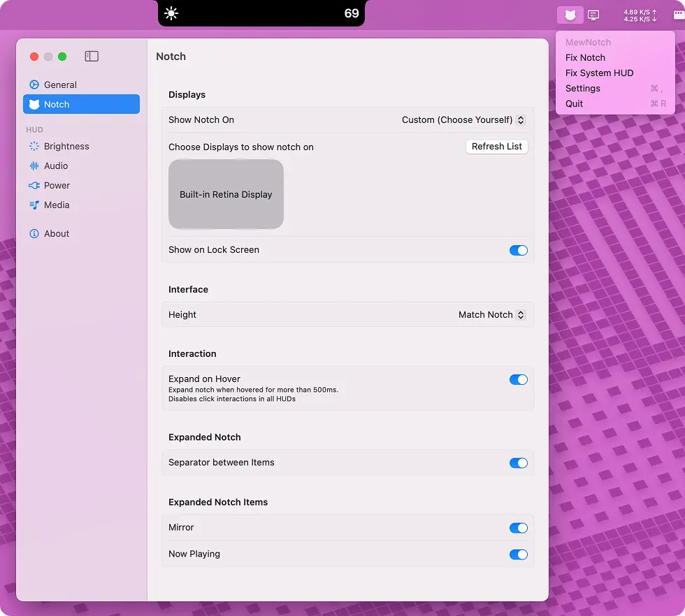This screenshot has height=616, width=685.
Task: Toggle Separator between Items switch
Action: (519, 463)
